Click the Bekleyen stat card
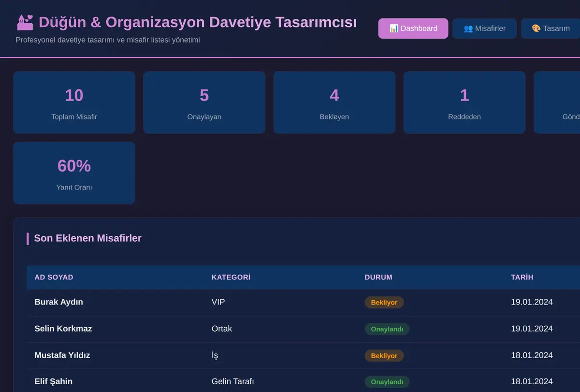The height and width of the screenshot is (392, 580). pos(334,102)
